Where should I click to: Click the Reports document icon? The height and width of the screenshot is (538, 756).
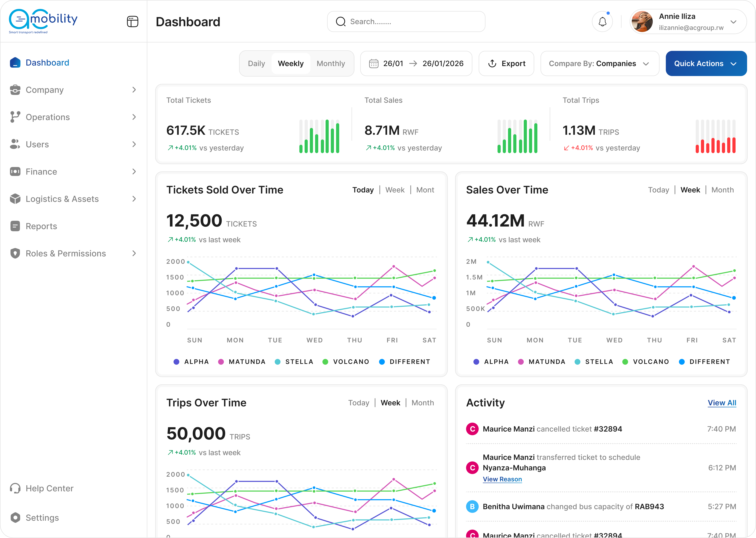(15, 226)
